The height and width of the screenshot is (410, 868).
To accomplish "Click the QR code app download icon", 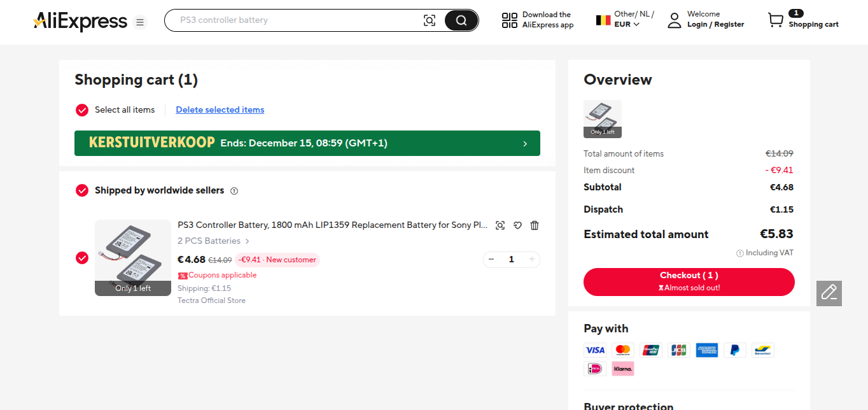I will coord(510,20).
